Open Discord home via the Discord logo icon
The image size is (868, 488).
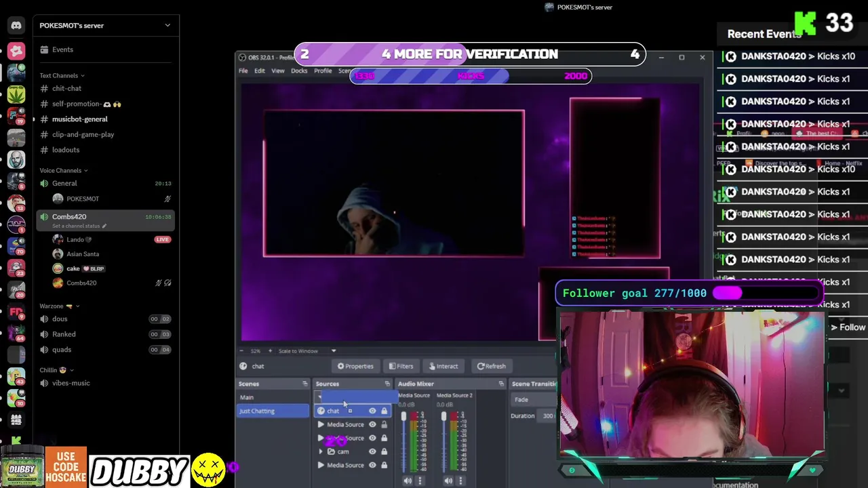(x=16, y=26)
